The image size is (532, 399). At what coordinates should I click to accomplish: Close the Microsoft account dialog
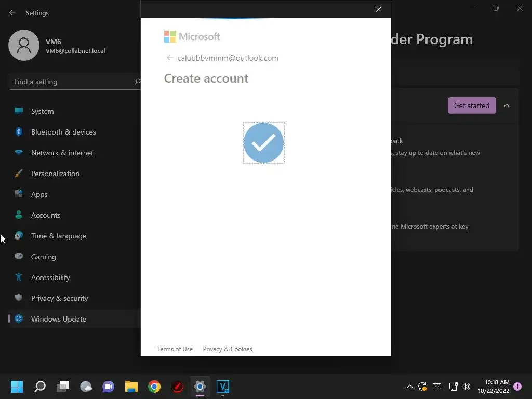(379, 9)
